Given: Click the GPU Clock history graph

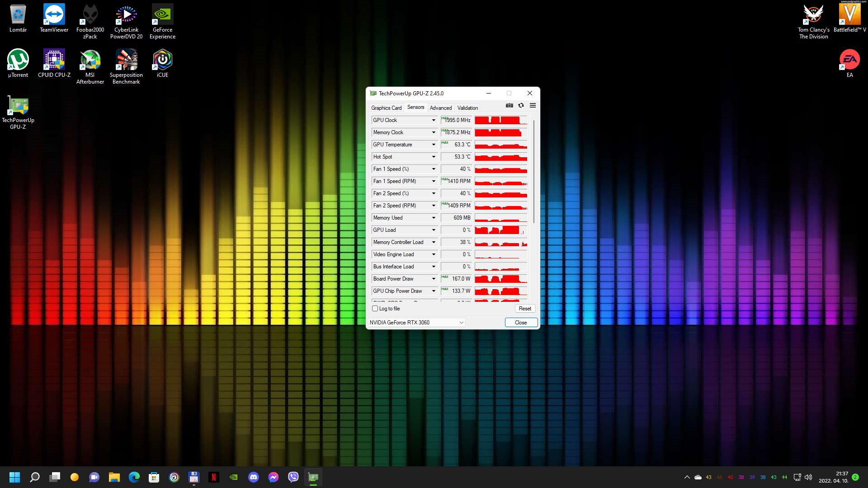Looking at the screenshot, I should coord(501,120).
